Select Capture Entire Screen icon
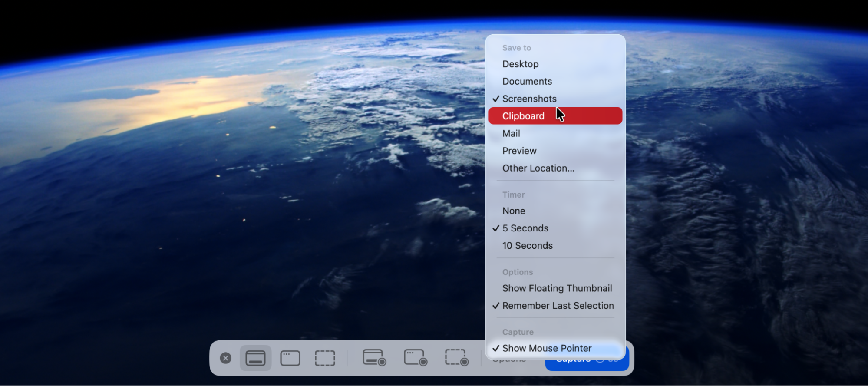Screen dimensions: 868x386 click(x=255, y=358)
